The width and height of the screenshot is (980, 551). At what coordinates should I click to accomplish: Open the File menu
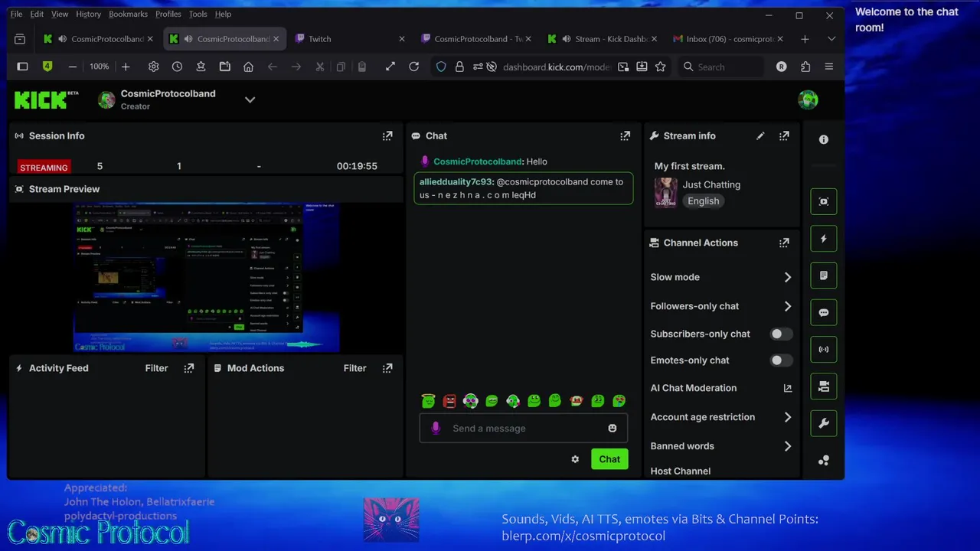pos(16,14)
